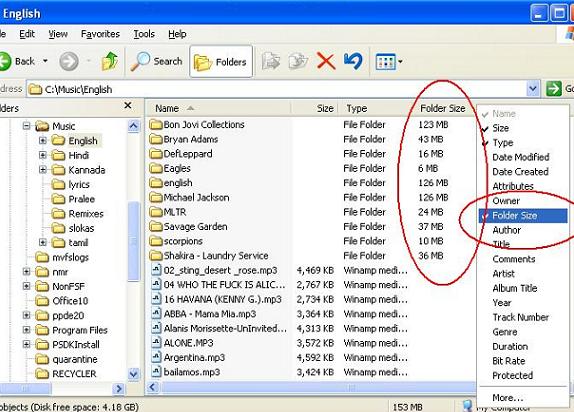Collapse the Music tree node
The width and height of the screenshot is (574, 412).
click(26, 126)
